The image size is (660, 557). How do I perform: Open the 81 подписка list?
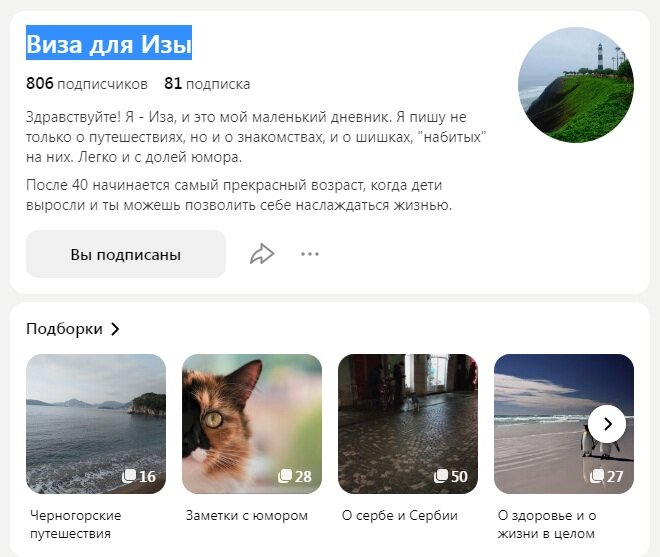[x=207, y=84]
